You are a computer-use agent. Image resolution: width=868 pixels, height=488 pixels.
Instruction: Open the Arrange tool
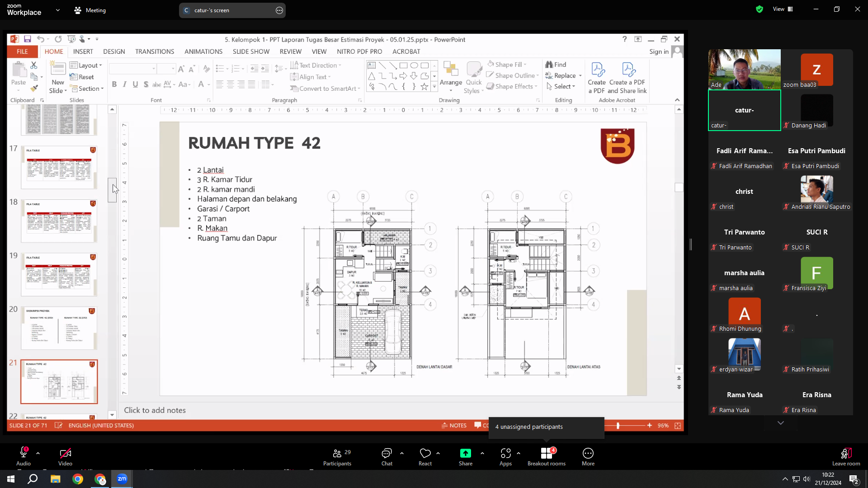point(451,77)
